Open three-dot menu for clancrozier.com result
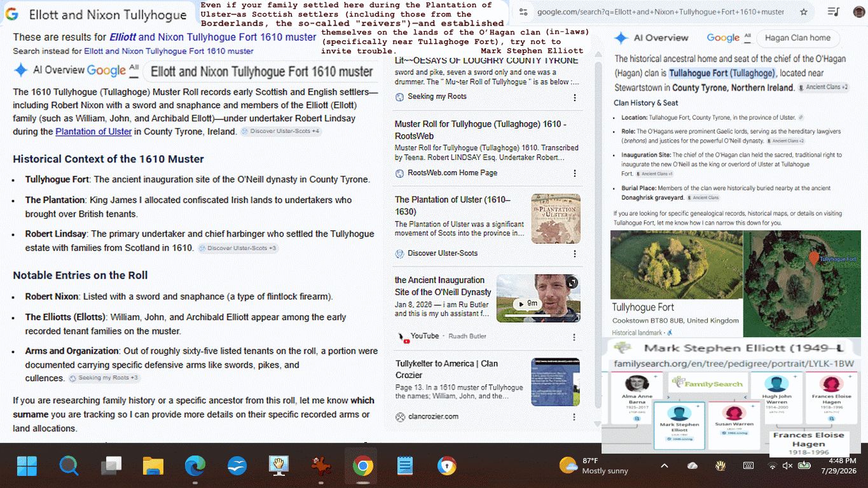This screenshot has height=488, width=868. pyautogui.click(x=575, y=417)
